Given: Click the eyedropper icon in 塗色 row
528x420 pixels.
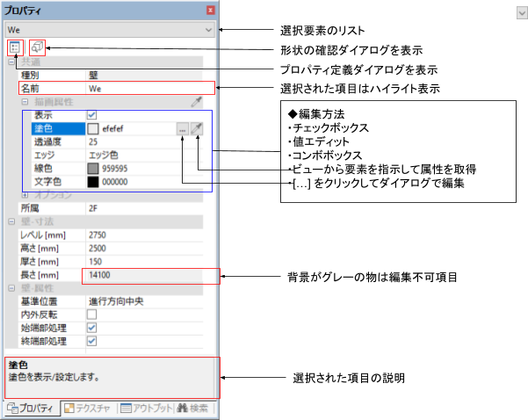Looking at the screenshot, I should pos(197,128).
